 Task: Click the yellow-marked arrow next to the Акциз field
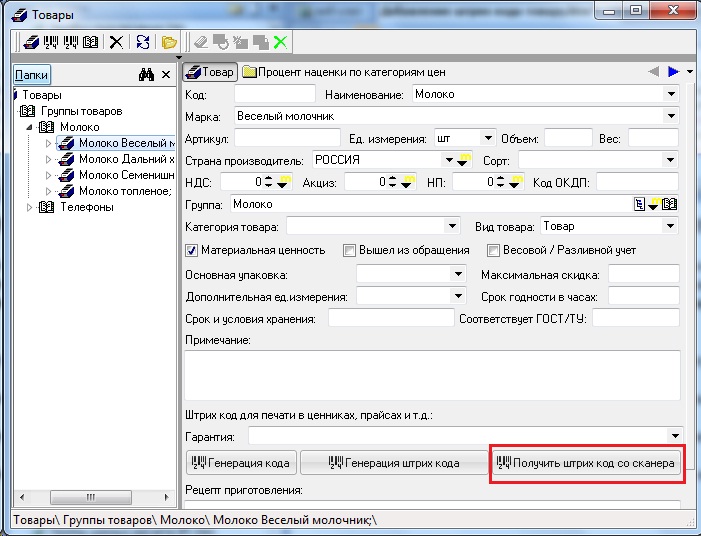pos(407,182)
